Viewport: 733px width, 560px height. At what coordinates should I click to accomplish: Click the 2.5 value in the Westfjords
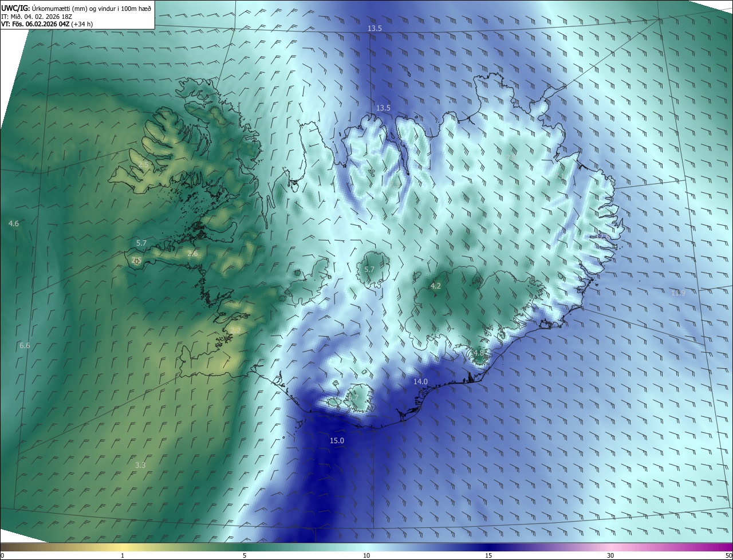(143, 164)
